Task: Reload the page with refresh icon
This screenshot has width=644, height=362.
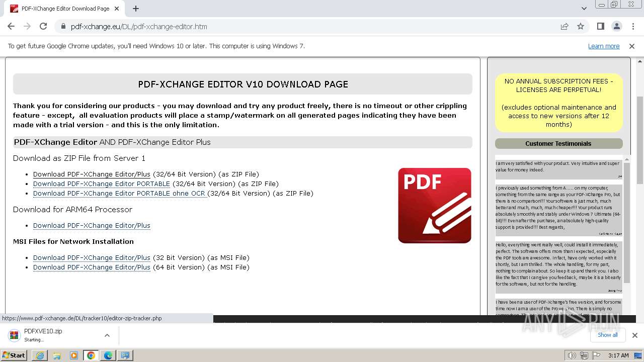Action: tap(43, 26)
